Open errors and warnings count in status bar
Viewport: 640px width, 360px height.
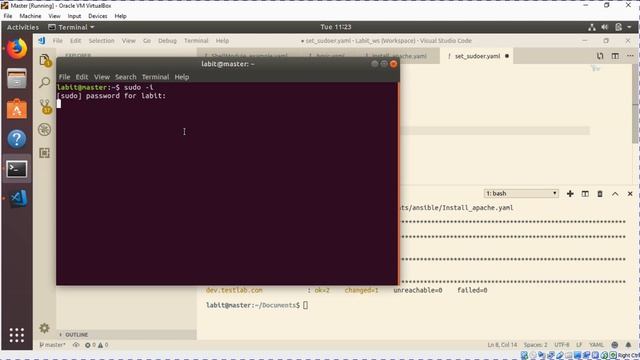[96, 345]
